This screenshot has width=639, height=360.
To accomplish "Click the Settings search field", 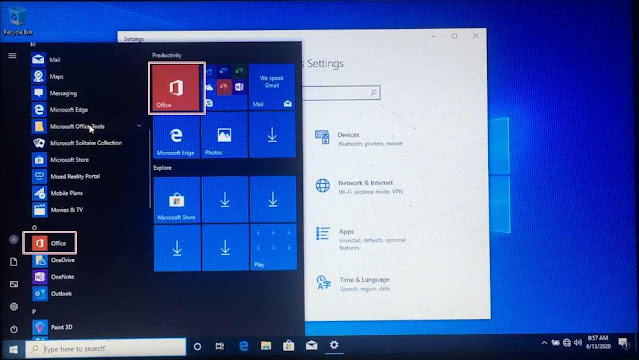I will [x=341, y=93].
